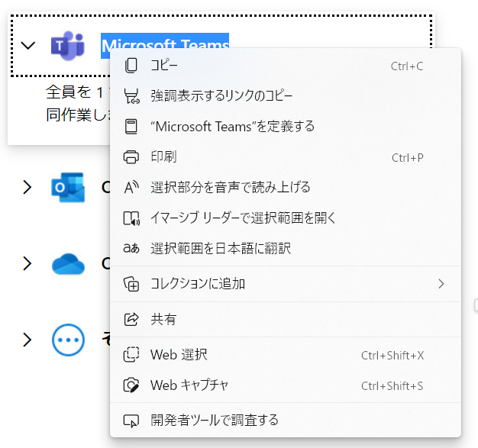Click the Microsoft Teams logo icon

click(x=68, y=46)
